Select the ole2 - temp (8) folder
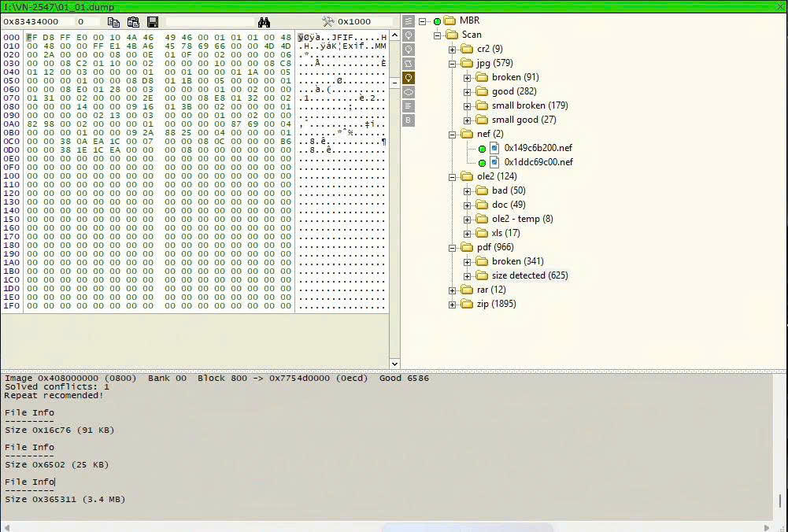 (x=523, y=219)
